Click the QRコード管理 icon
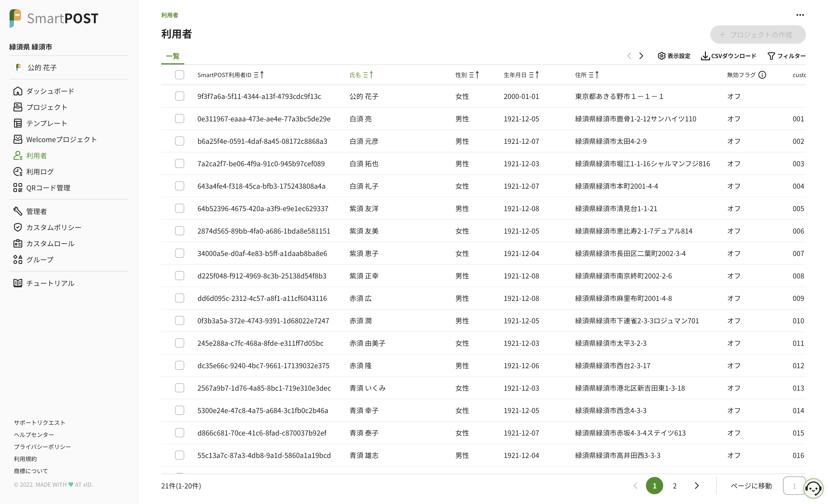 pyautogui.click(x=18, y=188)
